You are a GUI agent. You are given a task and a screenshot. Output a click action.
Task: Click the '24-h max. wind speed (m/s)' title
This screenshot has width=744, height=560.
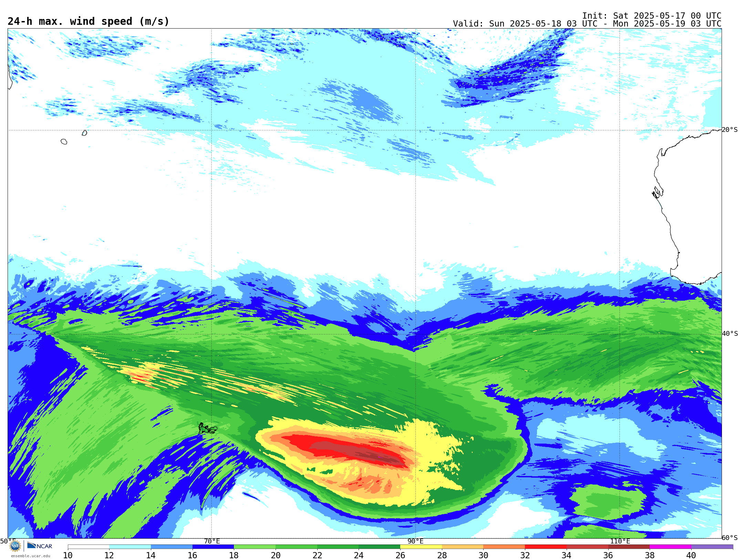pos(89,21)
